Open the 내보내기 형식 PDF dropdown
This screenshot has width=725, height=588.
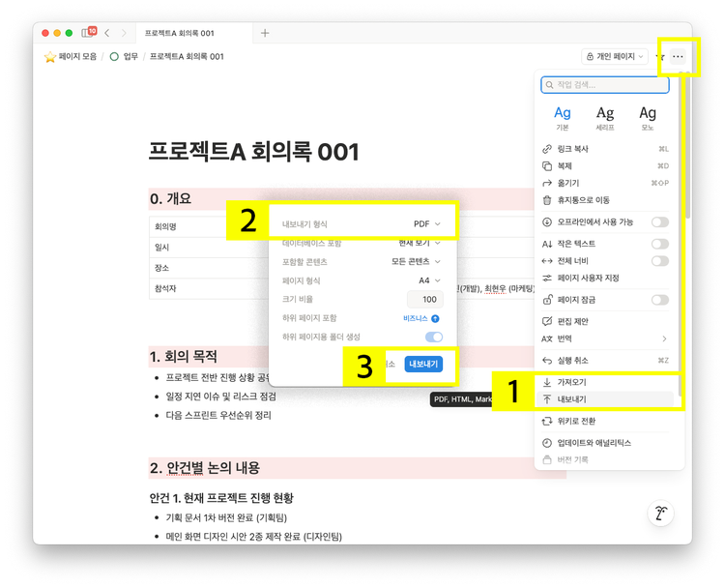pyautogui.click(x=426, y=224)
